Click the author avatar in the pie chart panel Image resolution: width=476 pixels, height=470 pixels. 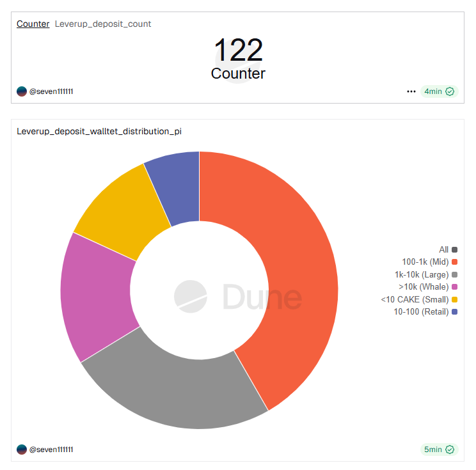point(22,450)
